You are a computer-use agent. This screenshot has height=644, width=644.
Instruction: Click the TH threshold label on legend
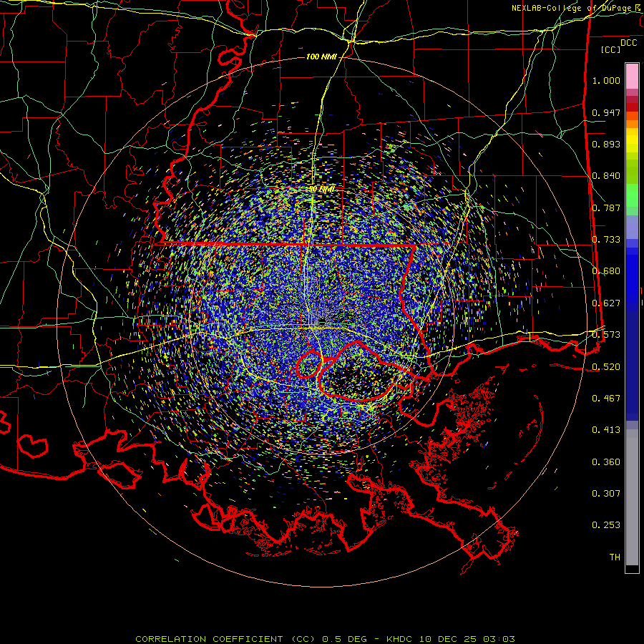click(615, 557)
